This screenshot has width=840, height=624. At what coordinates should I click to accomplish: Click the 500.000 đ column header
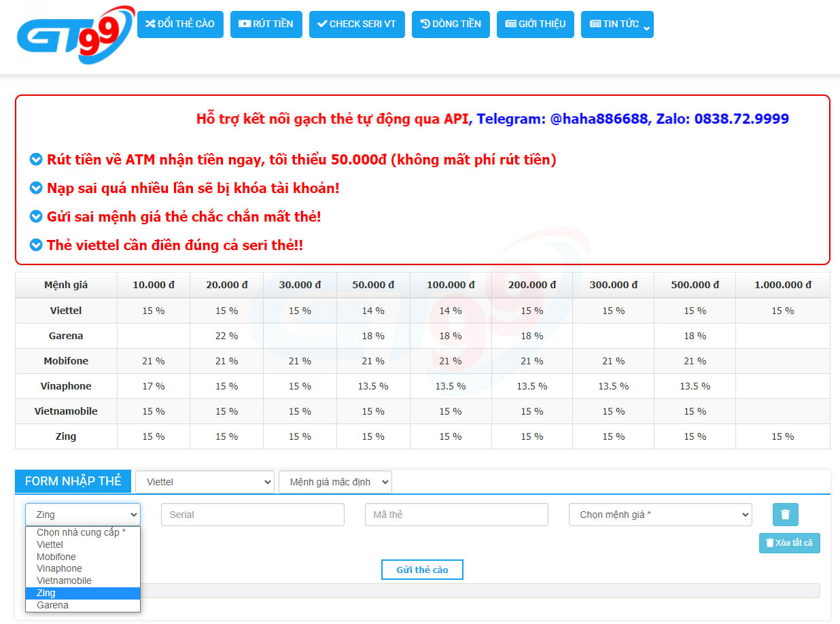click(695, 285)
